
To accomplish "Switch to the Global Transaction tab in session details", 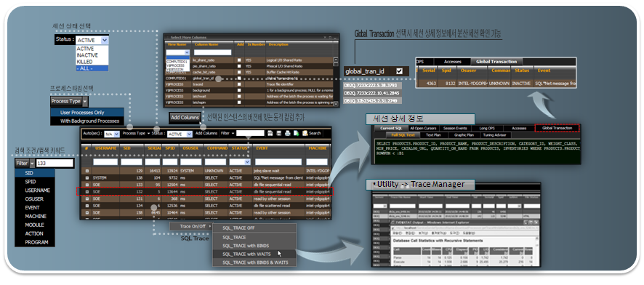I will pyautogui.click(x=557, y=128).
